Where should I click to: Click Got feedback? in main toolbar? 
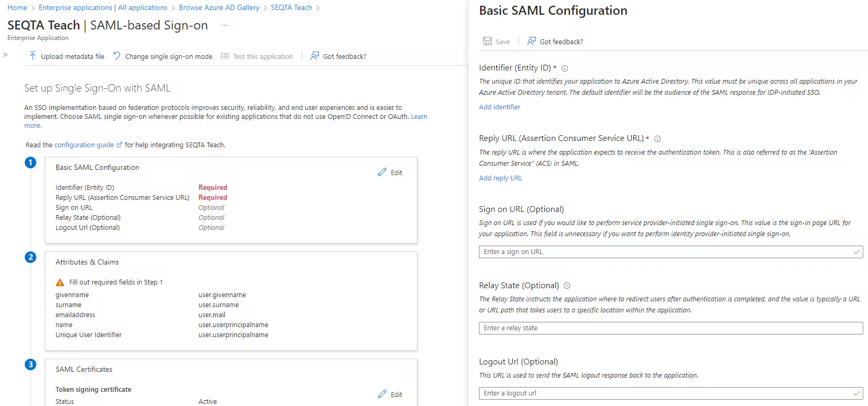click(x=345, y=56)
